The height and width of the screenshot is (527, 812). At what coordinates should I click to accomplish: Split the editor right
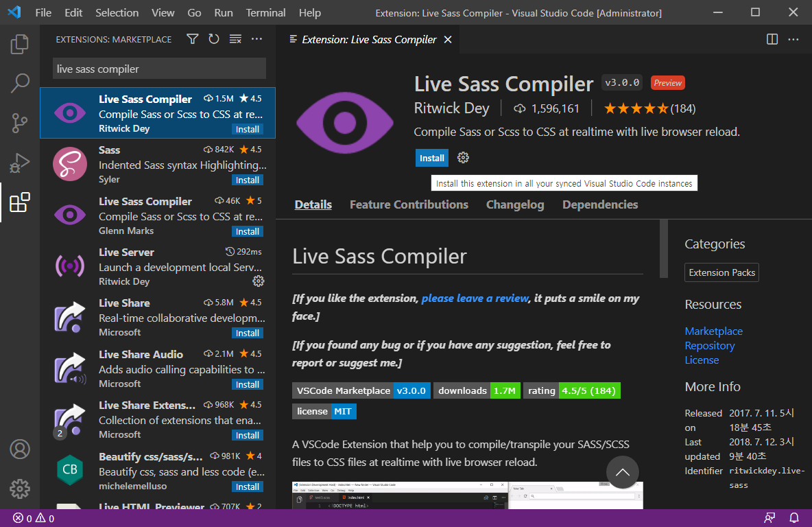[772, 39]
